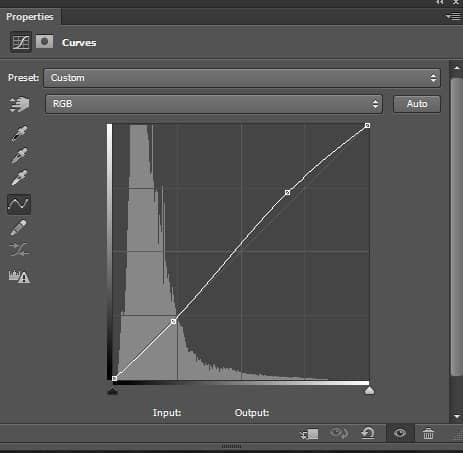
Task: Open the Properties panel flyout menu
Action: coord(453,16)
